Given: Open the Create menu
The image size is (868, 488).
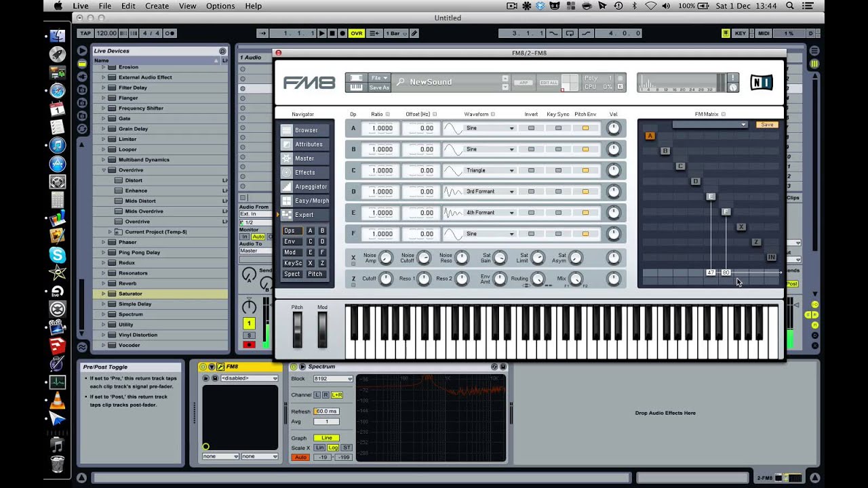Looking at the screenshot, I should (x=157, y=6).
